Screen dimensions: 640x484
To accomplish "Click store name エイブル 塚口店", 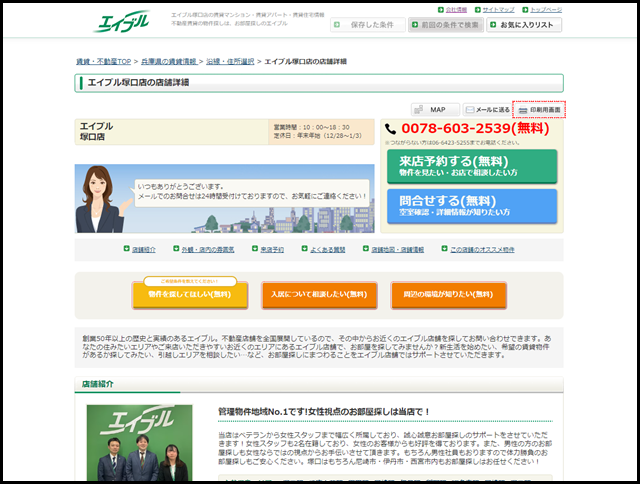I will (96, 131).
